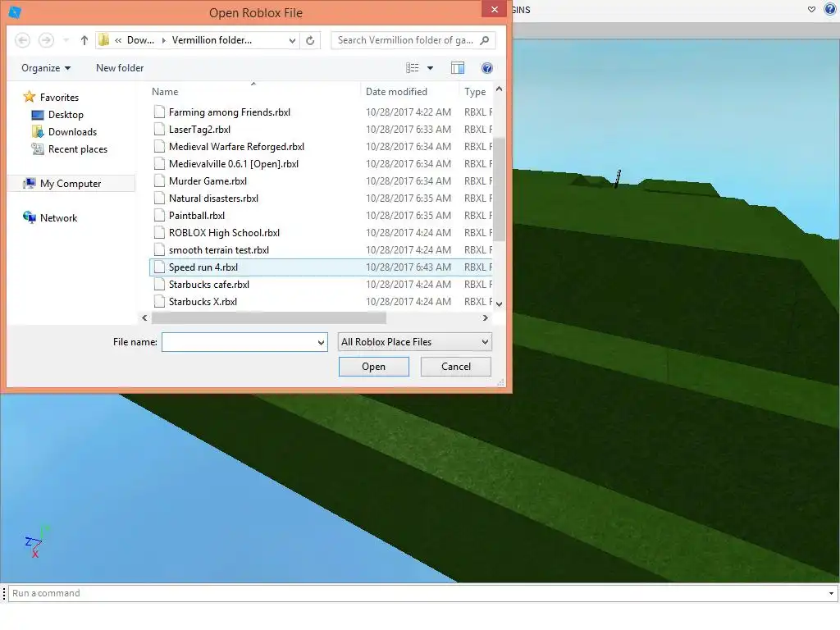Screen dimensions: 840x630
Task: Click the Back navigation arrow
Action: pos(22,40)
